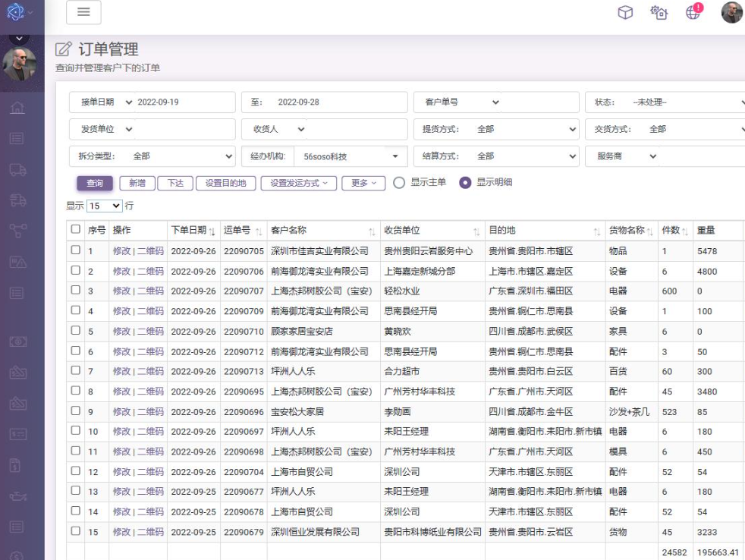Tick checkbox for row 15 order 22090679
The height and width of the screenshot is (560, 745).
point(76,531)
